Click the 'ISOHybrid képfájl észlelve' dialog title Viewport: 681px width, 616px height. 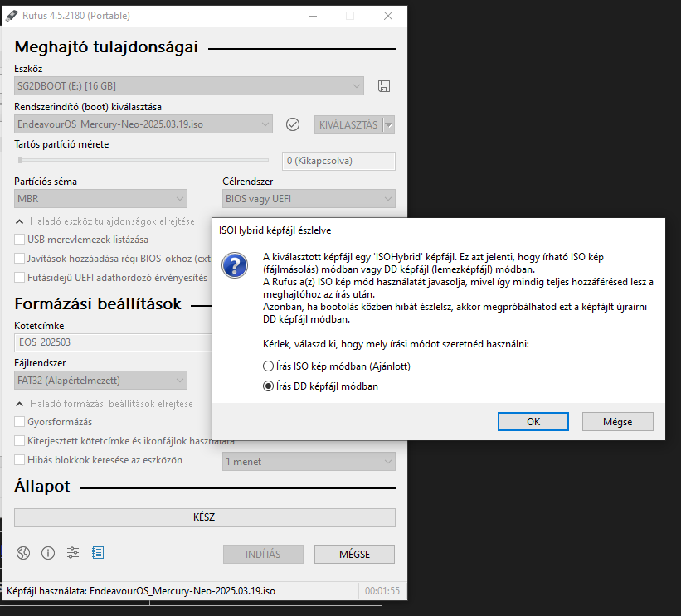[275, 230]
